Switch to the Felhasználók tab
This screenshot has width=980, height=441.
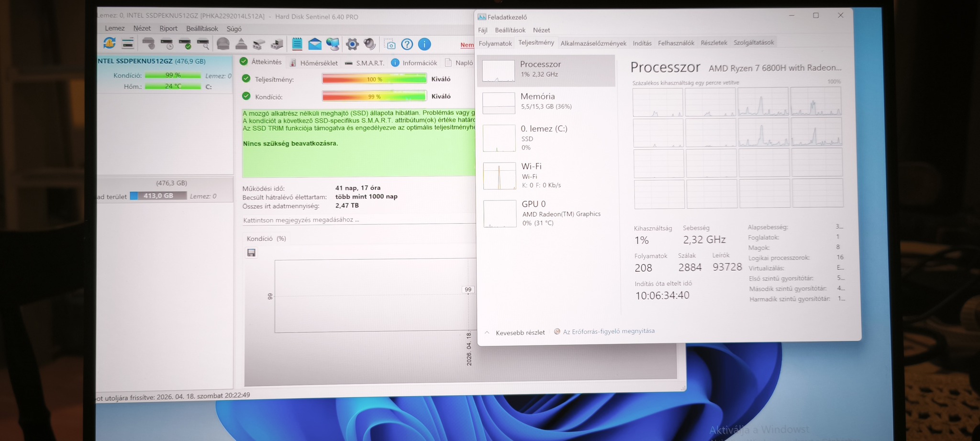676,43
